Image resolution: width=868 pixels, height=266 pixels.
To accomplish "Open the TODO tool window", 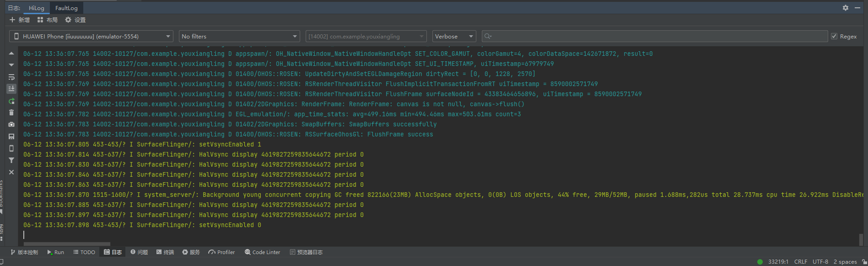I will [x=84, y=252].
